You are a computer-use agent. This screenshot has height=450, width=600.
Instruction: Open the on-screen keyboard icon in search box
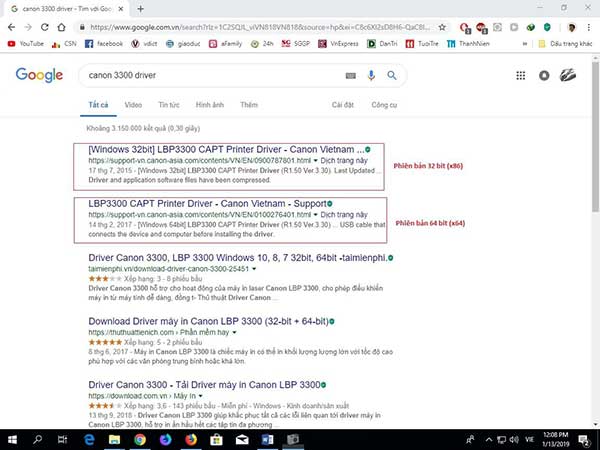[x=351, y=76]
